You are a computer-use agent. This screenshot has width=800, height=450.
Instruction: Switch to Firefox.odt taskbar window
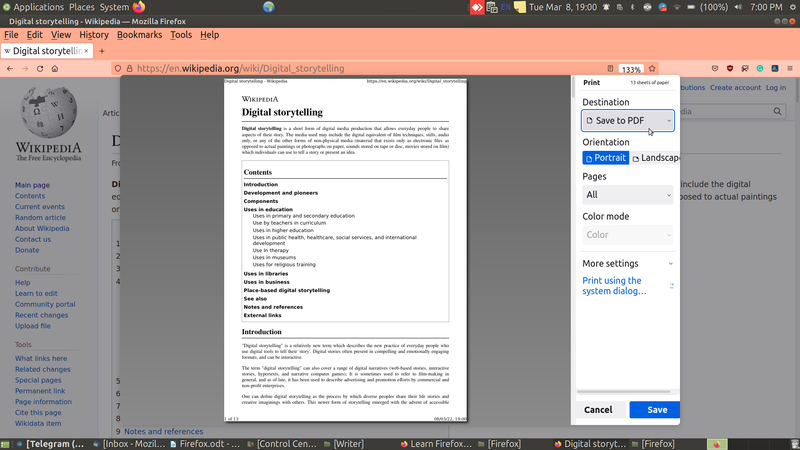point(205,444)
